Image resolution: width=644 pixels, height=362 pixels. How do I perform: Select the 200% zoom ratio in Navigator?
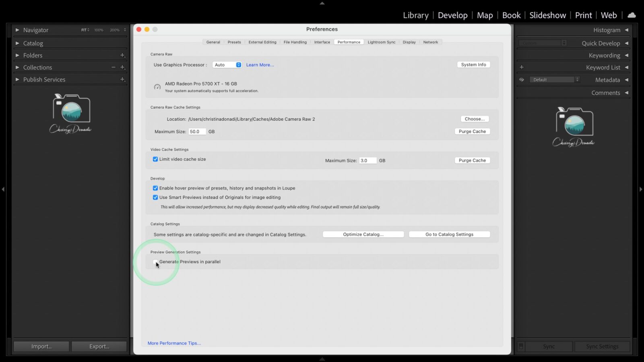(115, 30)
